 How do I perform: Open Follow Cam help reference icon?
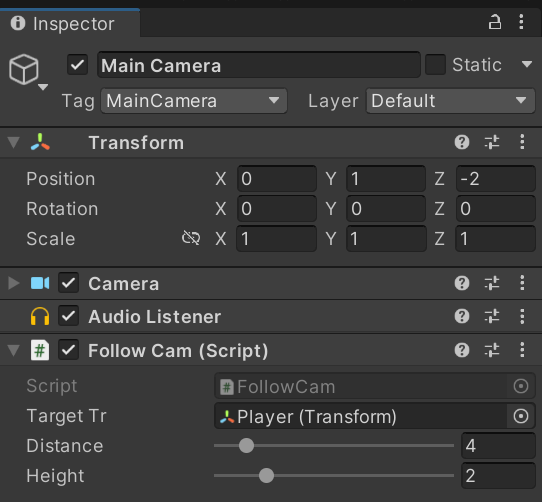point(462,350)
